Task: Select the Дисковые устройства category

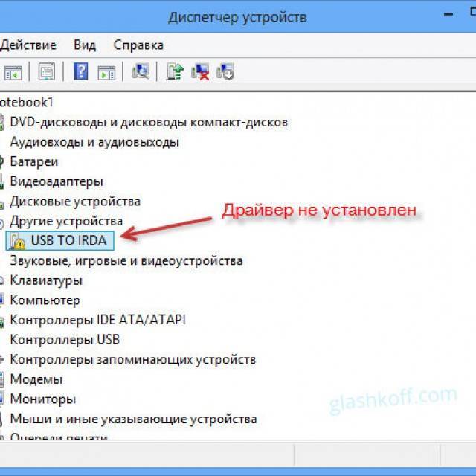Action: point(75,202)
